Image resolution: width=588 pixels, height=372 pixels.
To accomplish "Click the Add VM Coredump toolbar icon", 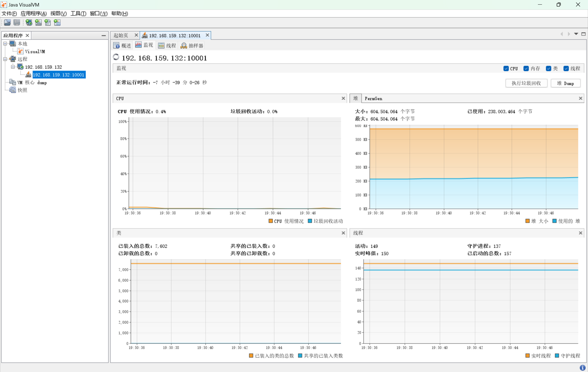I will point(48,23).
